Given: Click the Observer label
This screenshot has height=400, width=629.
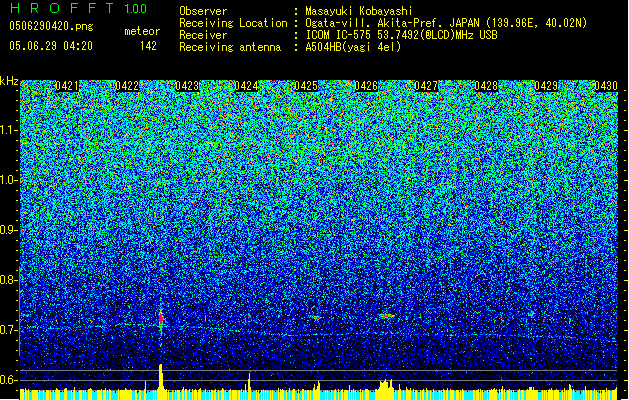Looking at the screenshot, I should pos(203,11).
